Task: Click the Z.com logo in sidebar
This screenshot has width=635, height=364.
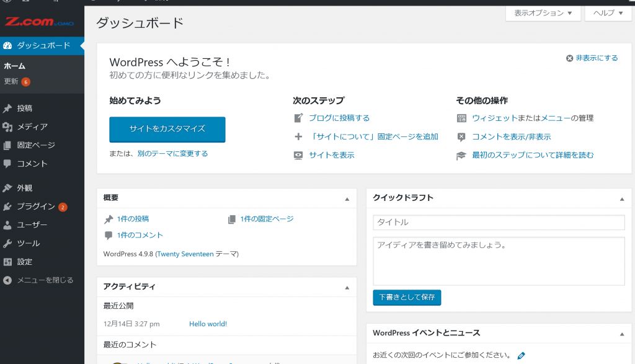Action: (x=39, y=22)
